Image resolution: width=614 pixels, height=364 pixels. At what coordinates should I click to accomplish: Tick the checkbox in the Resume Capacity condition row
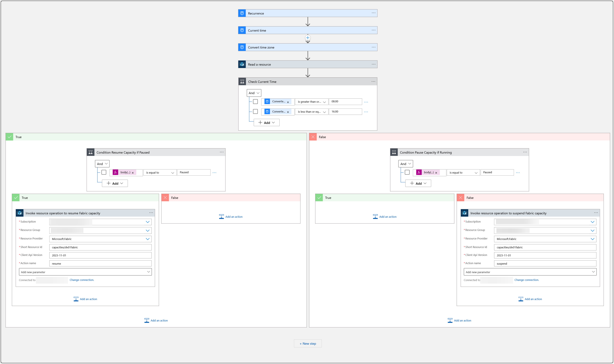coord(104,172)
